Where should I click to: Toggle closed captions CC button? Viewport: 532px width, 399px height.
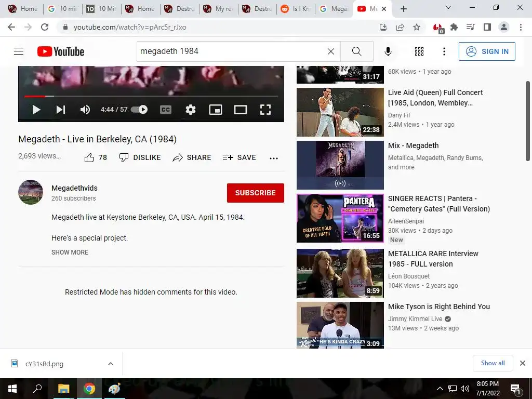click(x=166, y=110)
